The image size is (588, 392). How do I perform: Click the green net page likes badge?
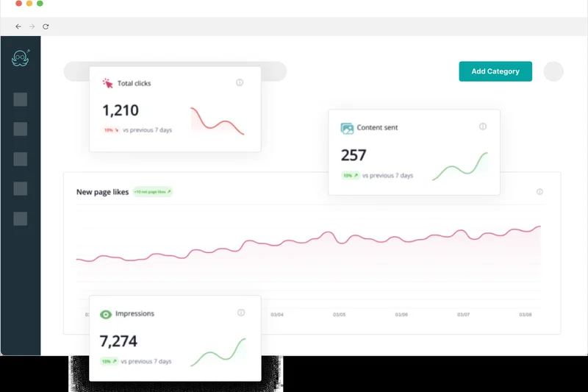click(152, 192)
